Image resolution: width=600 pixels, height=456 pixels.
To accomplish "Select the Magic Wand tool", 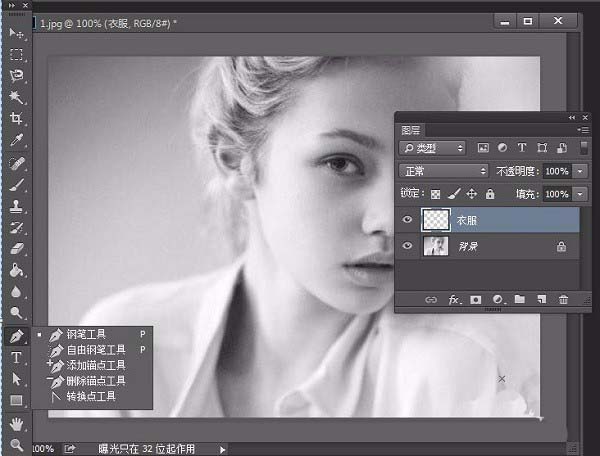I will coord(17,97).
